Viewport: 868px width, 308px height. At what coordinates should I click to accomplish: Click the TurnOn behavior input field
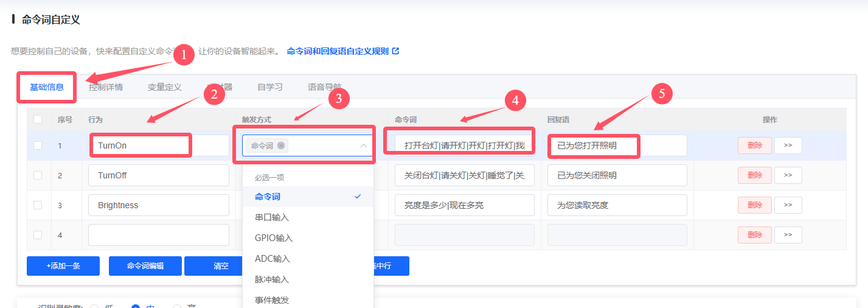click(159, 145)
